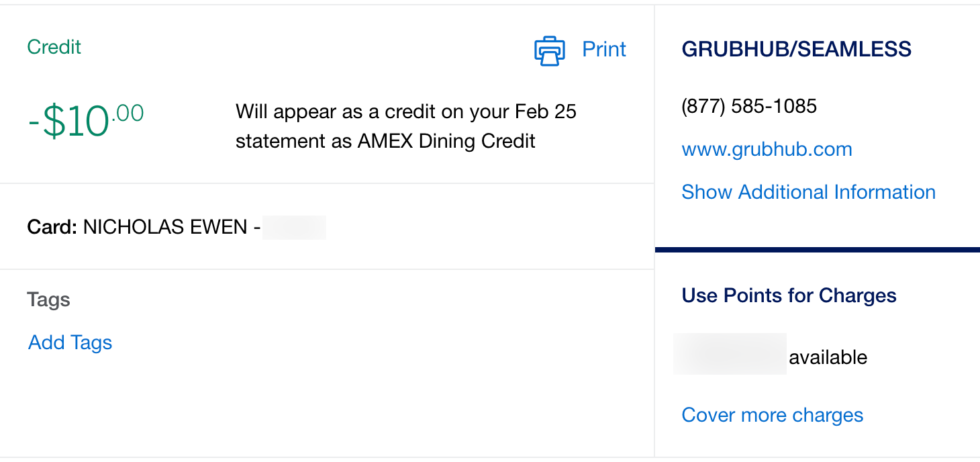Click Cover more charges
The width and height of the screenshot is (980, 462).
tap(772, 414)
